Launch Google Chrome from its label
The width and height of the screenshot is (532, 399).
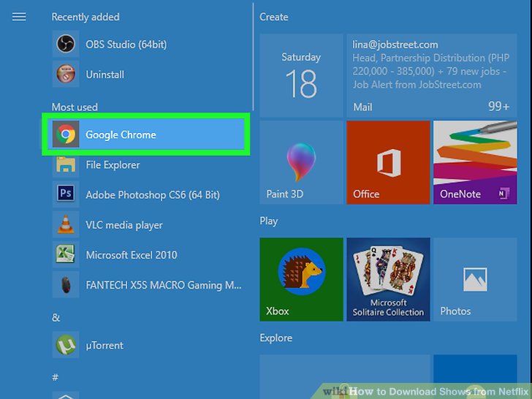coord(121,134)
